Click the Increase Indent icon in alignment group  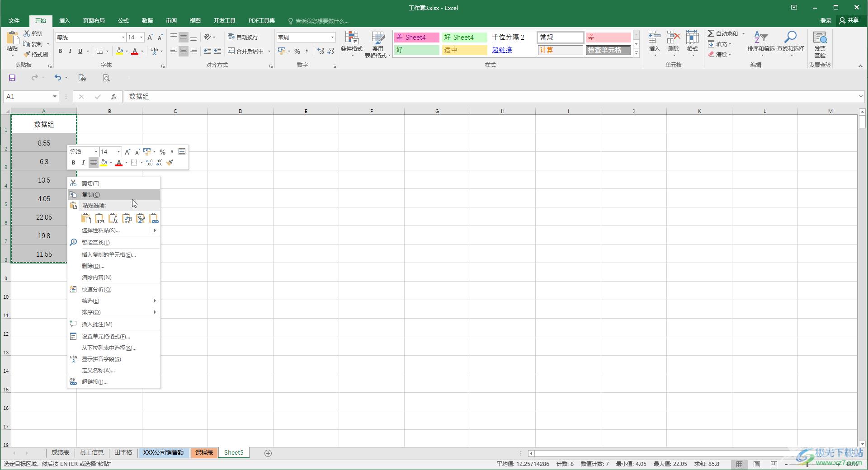[x=217, y=51]
